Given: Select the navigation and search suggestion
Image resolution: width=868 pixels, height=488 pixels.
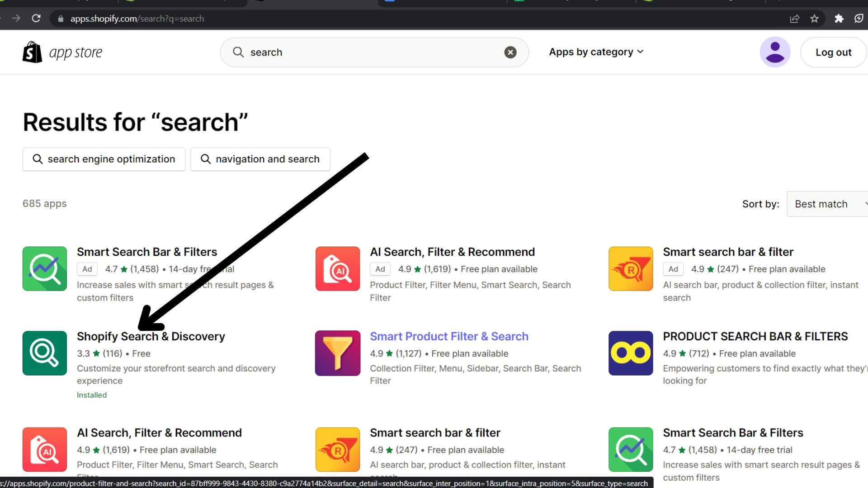Looking at the screenshot, I should coord(260,159).
